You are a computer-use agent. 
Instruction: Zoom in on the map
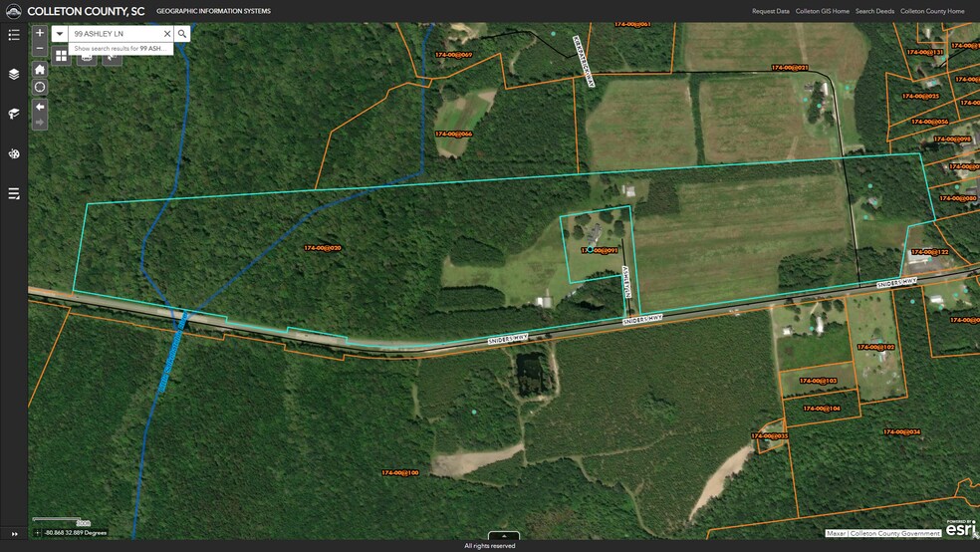pos(40,33)
